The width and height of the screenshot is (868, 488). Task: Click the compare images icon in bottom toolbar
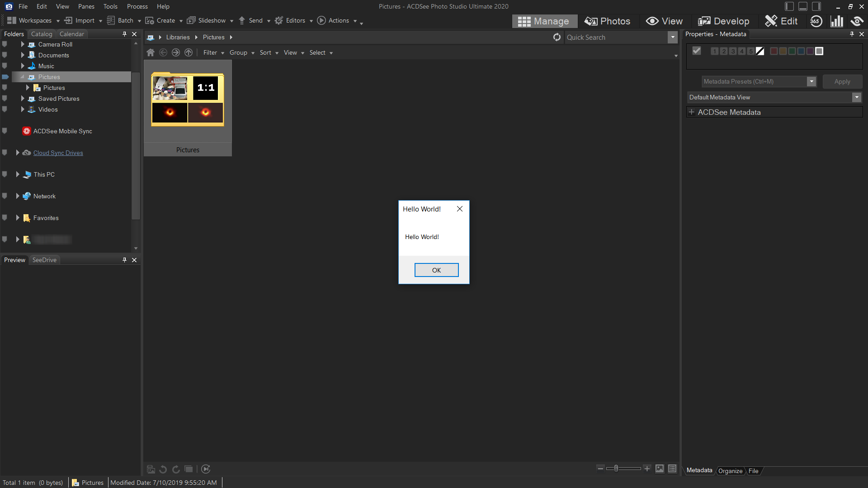[x=189, y=469]
